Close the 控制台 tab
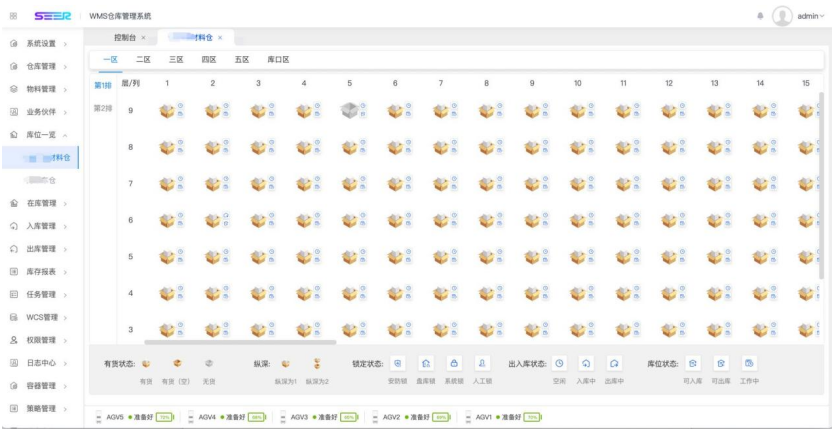 point(143,37)
